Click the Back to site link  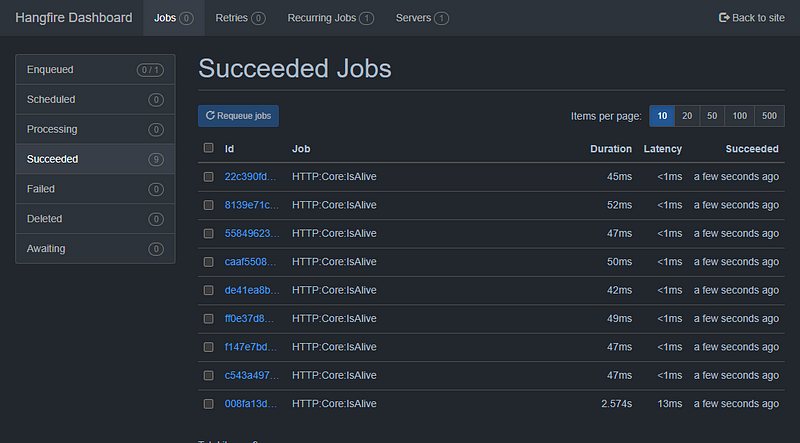pos(752,18)
